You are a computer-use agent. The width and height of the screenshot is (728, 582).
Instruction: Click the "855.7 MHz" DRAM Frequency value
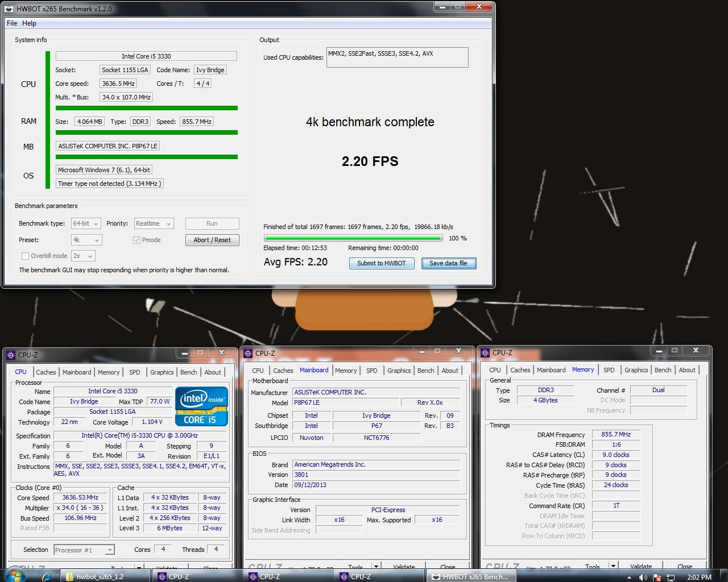[x=616, y=434]
